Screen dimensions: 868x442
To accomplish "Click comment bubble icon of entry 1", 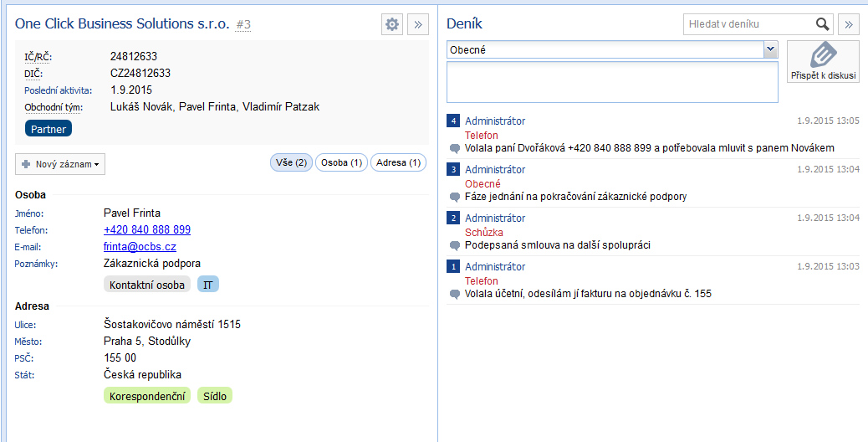I will [455, 294].
